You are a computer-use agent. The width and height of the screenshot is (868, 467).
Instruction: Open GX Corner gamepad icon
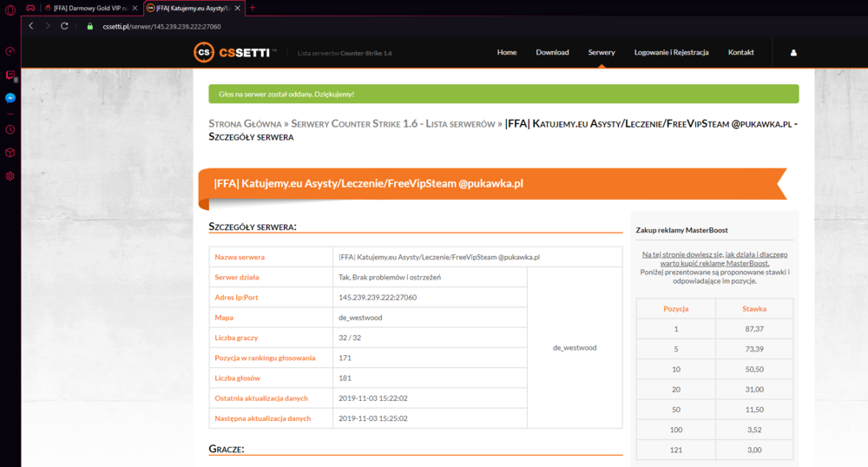coord(30,8)
